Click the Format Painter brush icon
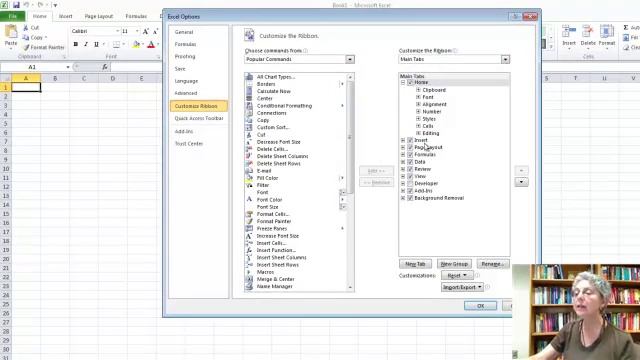The width and height of the screenshot is (640, 360). 26,47
